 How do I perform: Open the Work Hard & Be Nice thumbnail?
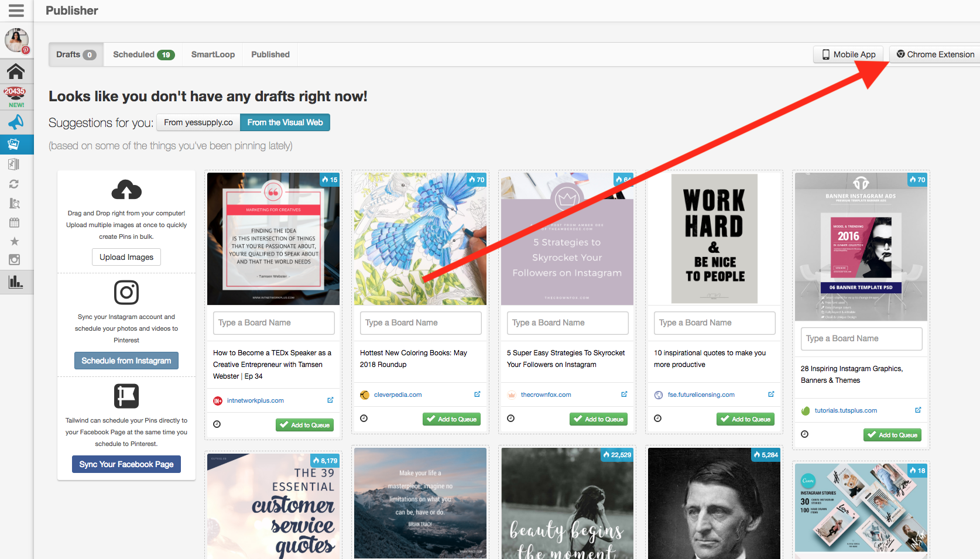[x=714, y=239]
